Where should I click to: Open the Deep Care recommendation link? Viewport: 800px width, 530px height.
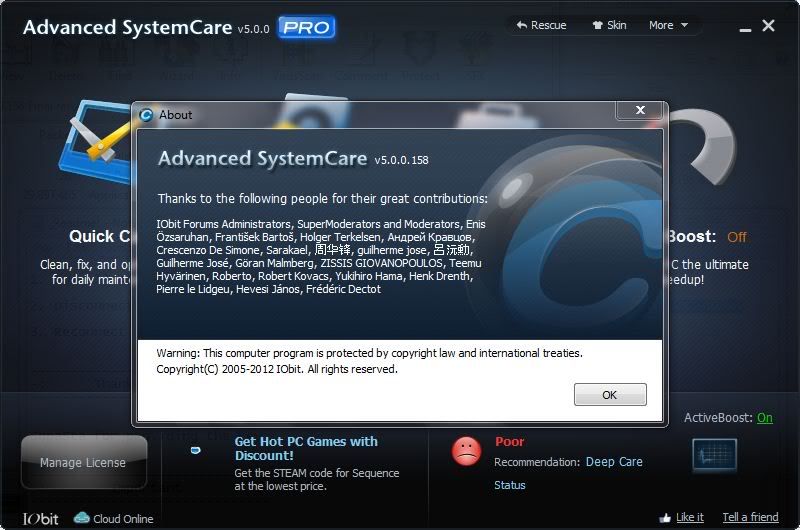(x=614, y=462)
